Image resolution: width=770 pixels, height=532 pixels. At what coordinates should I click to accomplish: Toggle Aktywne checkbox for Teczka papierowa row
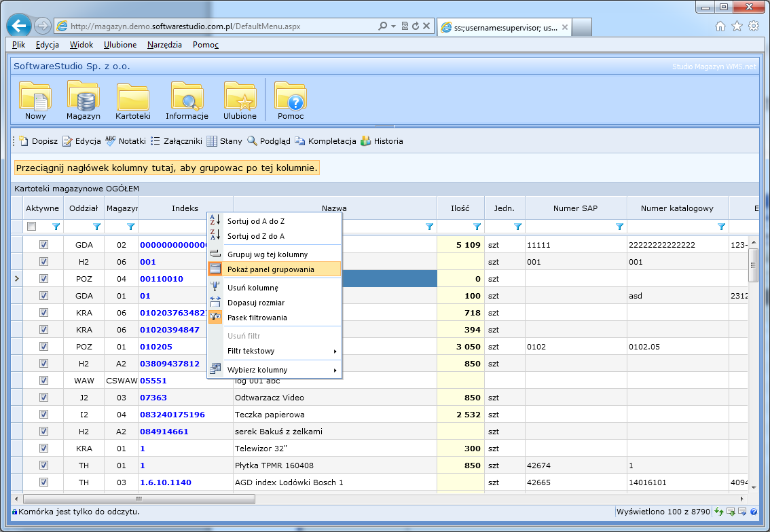[43, 414]
